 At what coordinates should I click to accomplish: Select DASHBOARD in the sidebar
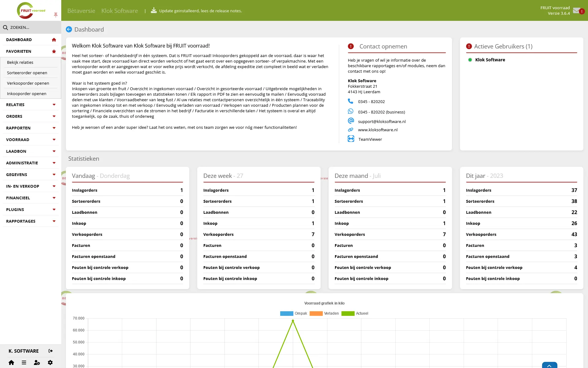[x=31, y=40]
